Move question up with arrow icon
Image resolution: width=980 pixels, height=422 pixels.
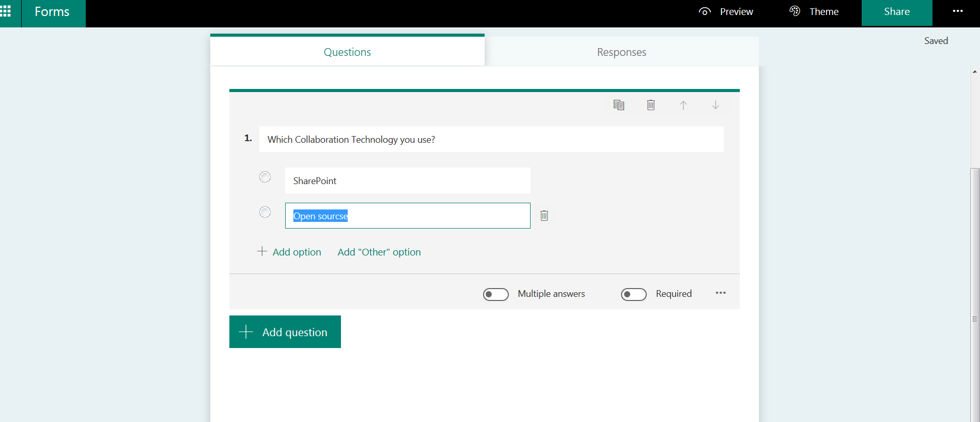pyautogui.click(x=683, y=105)
